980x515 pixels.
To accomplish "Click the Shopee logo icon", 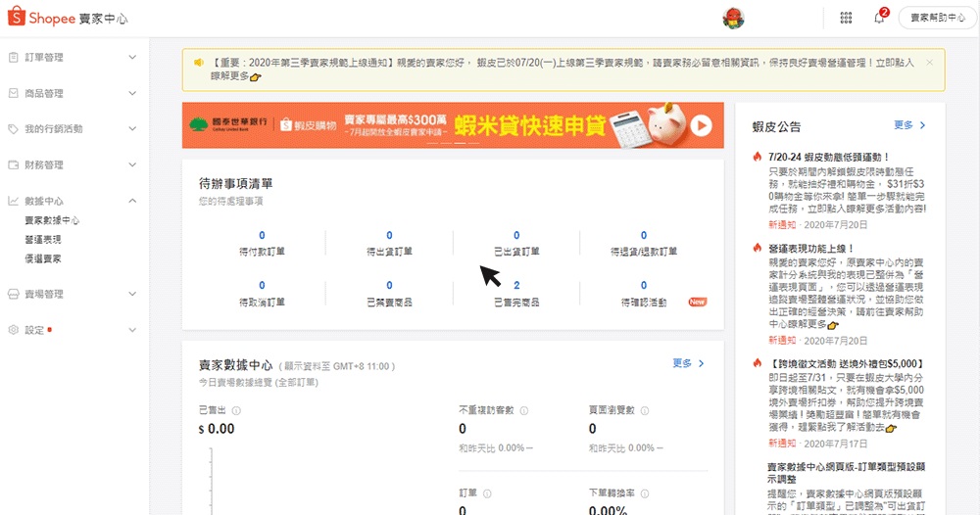I will point(17,17).
